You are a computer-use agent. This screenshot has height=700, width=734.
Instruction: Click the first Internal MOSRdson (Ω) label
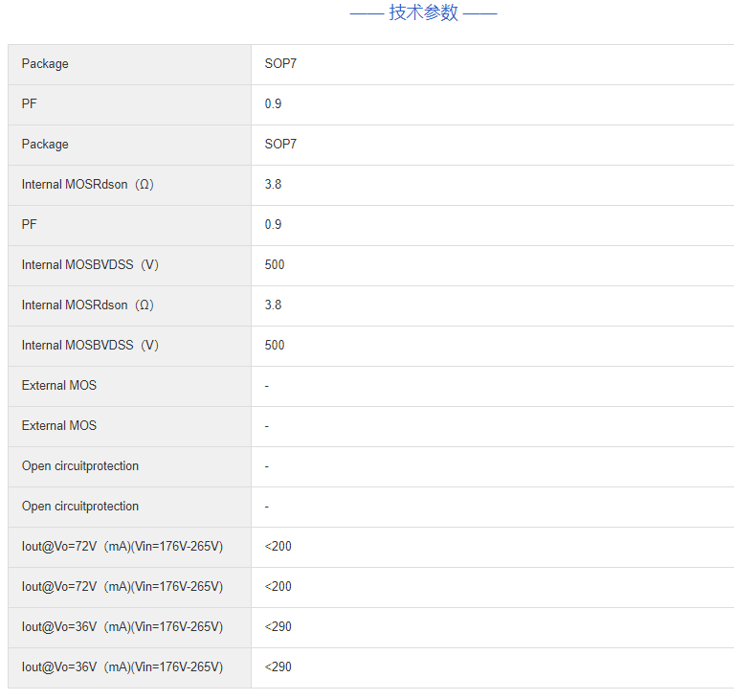click(x=87, y=185)
